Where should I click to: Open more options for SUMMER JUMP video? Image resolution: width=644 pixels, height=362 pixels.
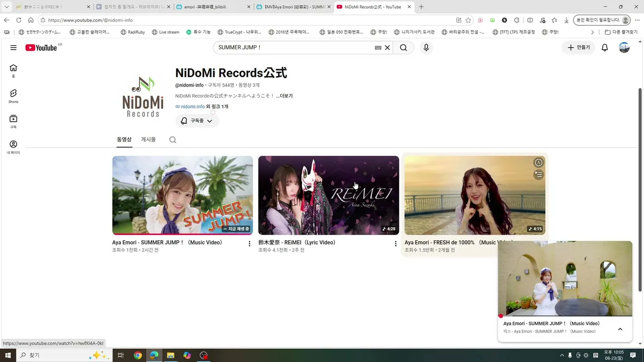(x=249, y=244)
